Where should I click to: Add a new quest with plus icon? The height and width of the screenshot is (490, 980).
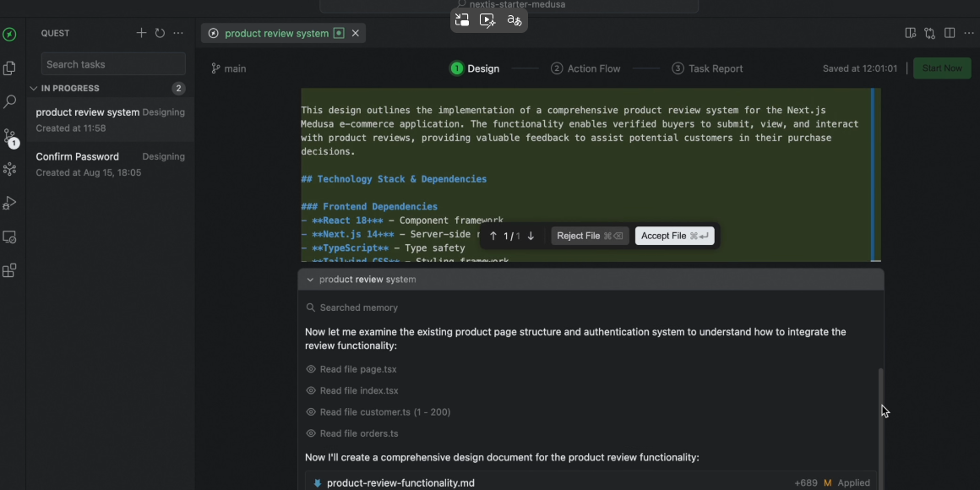(141, 33)
